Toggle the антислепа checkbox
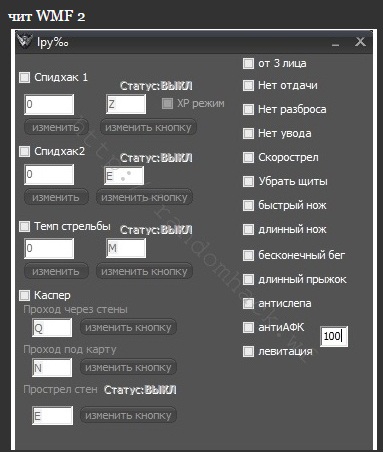 pyautogui.click(x=248, y=303)
